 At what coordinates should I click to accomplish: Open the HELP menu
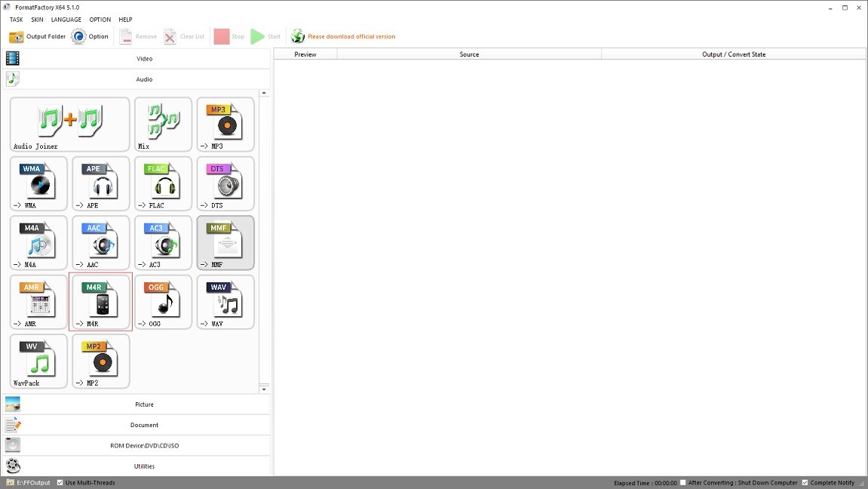126,20
